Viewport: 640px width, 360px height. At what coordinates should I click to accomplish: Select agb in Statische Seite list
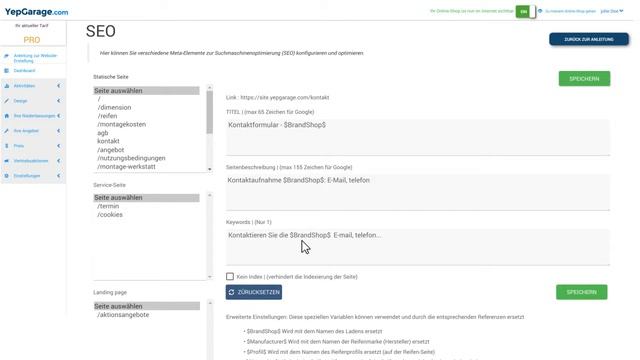point(103,133)
